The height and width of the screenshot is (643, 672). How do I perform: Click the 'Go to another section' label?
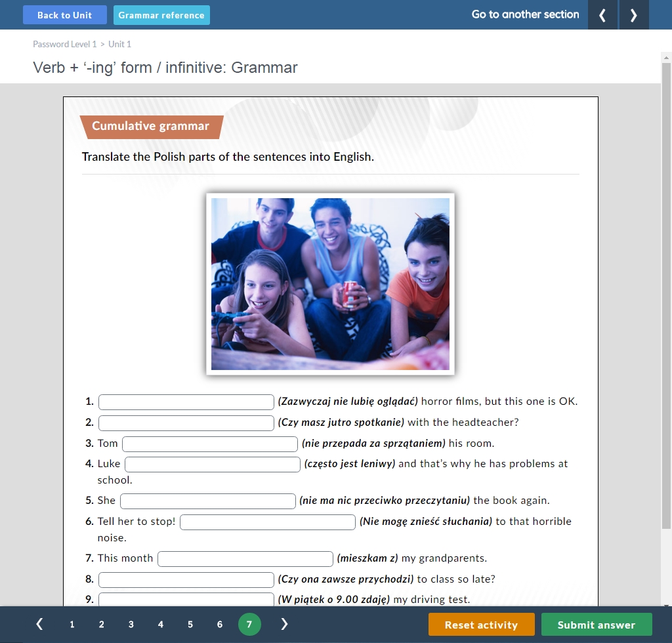(x=526, y=14)
